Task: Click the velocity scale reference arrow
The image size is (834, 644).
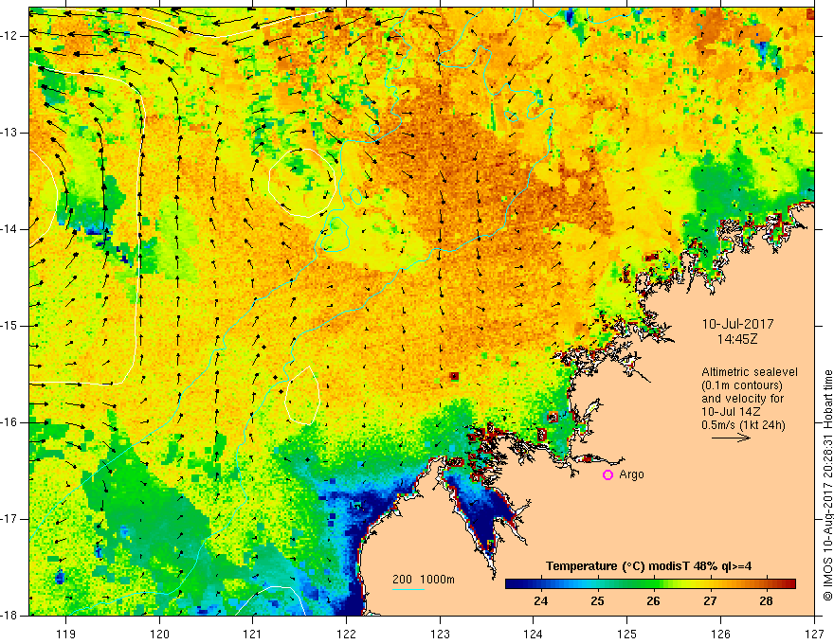Action: pos(732,438)
